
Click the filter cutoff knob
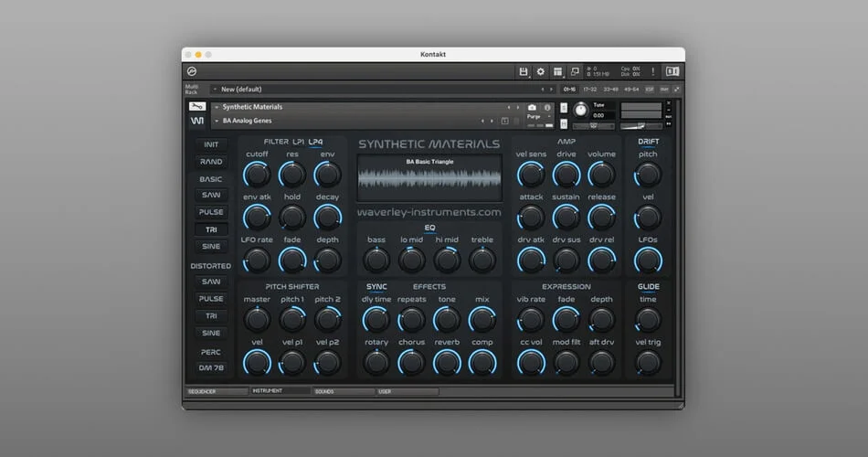[x=257, y=175]
